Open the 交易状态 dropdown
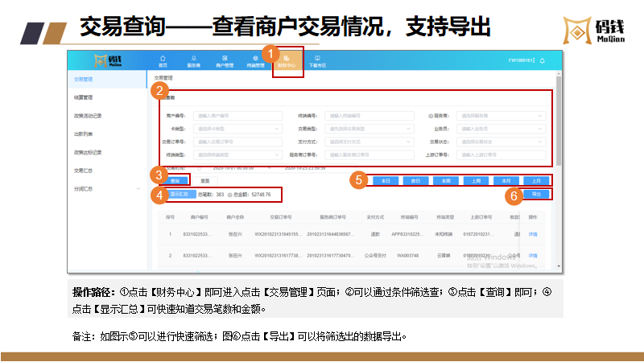Viewport: 644px width, 362px height. [x=506, y=141]
